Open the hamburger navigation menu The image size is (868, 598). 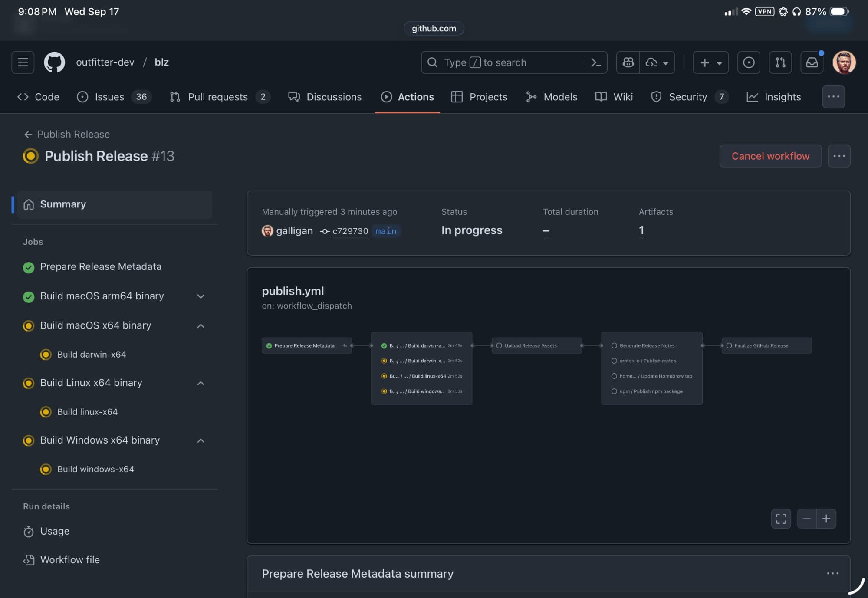coord(23,62)
